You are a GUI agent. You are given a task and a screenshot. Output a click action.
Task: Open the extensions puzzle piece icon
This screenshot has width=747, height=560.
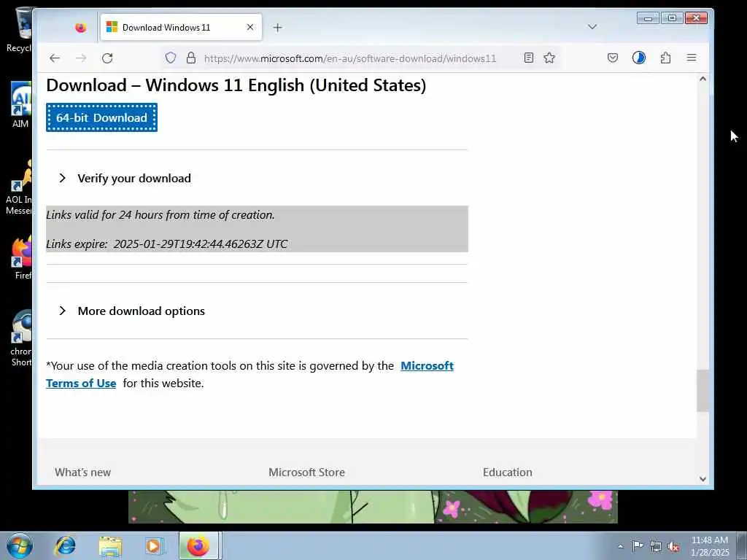point(665,58)
